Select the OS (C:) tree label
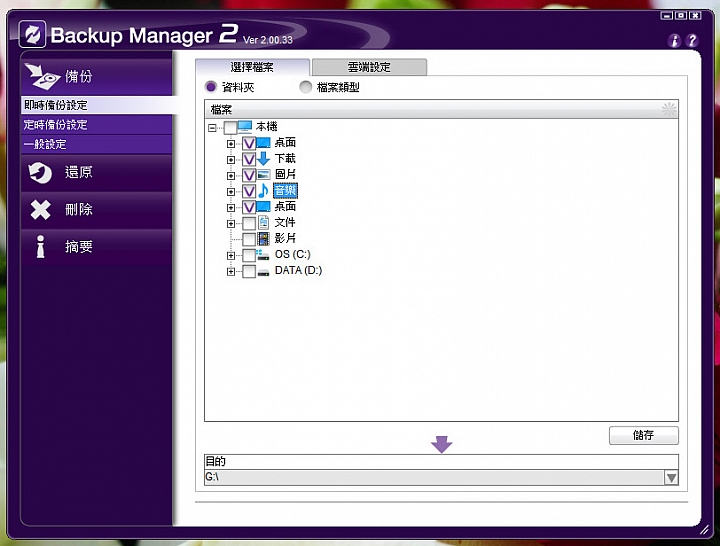The height and width of the screenshot is (546, 720). click(x=292, y=254)
